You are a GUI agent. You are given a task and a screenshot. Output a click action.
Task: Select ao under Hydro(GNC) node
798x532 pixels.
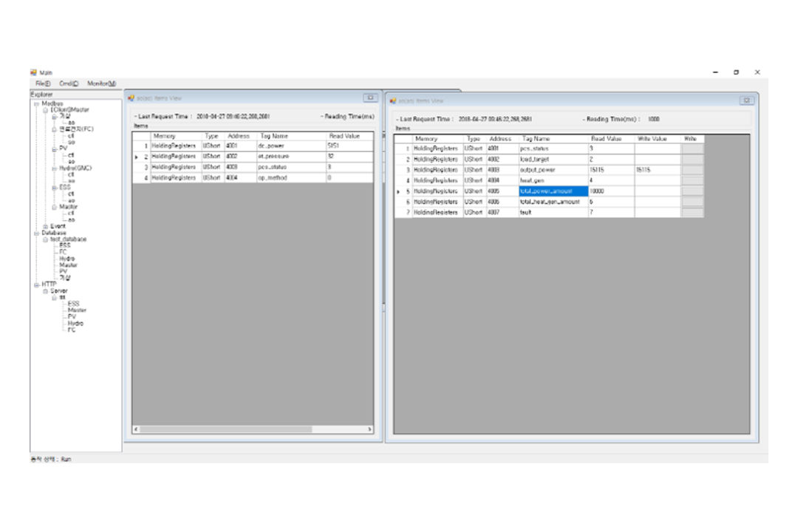click(71, 181)
